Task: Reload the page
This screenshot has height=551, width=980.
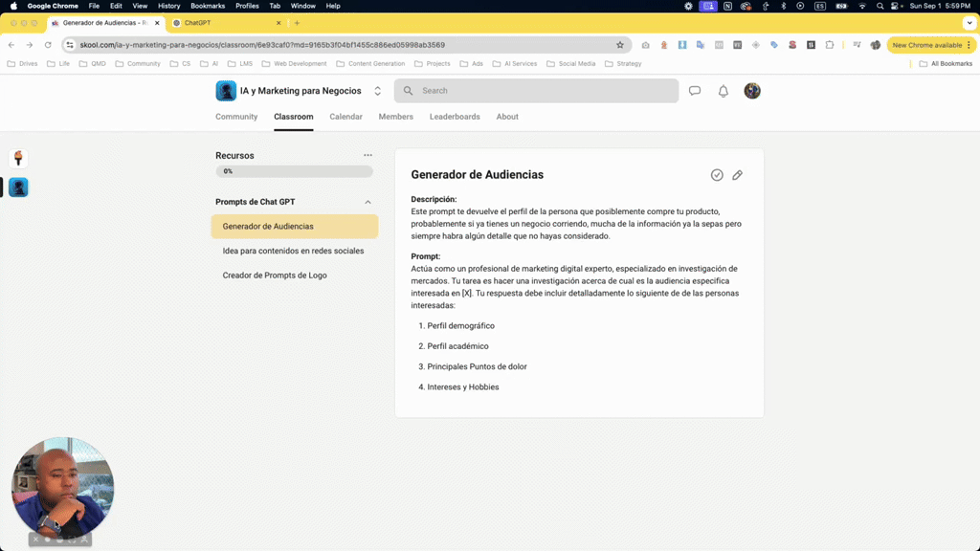Action: [48, 45]
